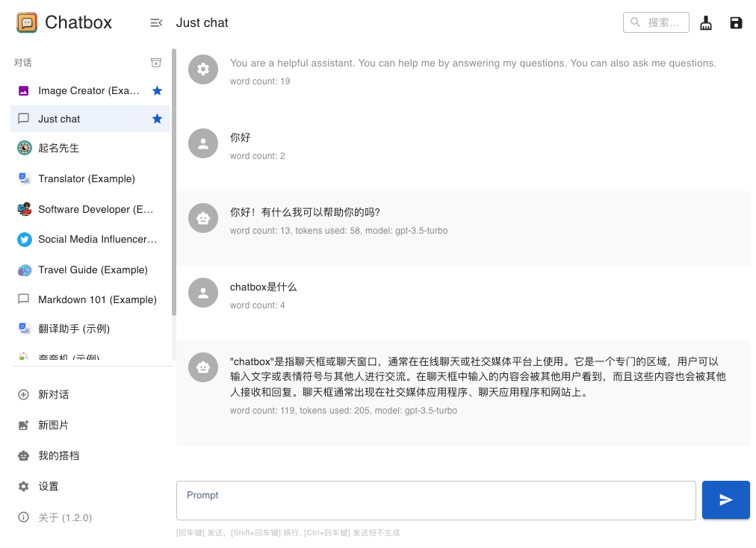Open 我的搭档 copilots
The image size is (756, 548).
coord(90,455)
